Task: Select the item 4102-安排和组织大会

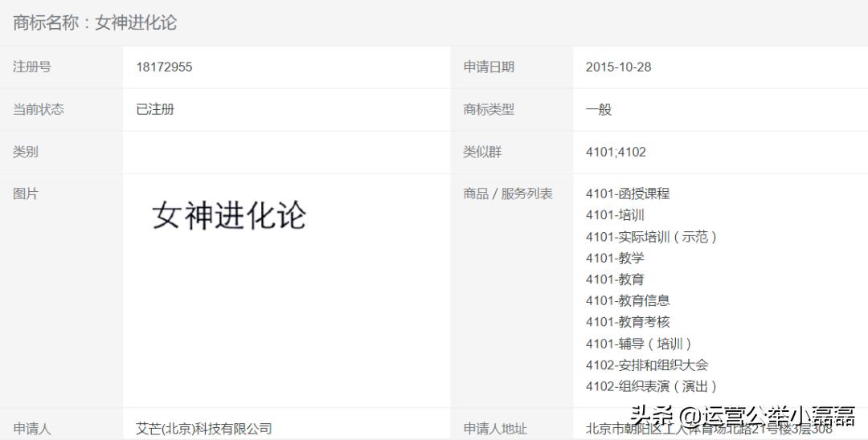Action: pos(647,365)
